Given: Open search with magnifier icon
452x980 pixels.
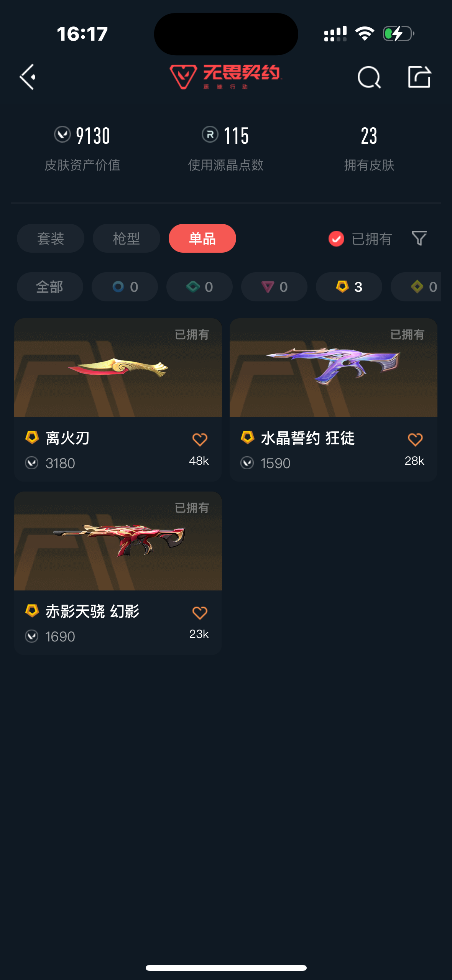Looking at the screenshot, I should (369, 77).
